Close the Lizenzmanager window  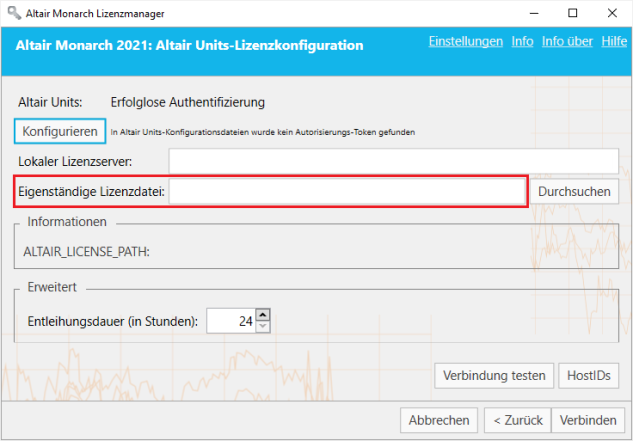[612, 13]
